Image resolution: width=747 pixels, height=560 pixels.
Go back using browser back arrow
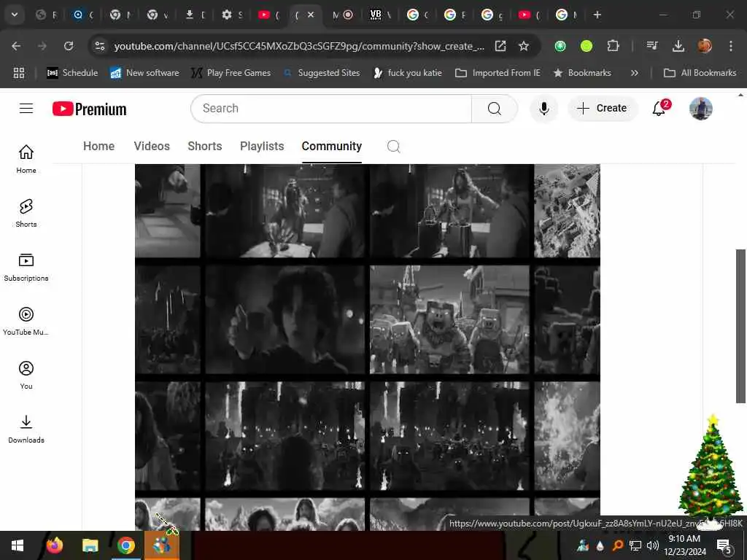tap(16, 46)
